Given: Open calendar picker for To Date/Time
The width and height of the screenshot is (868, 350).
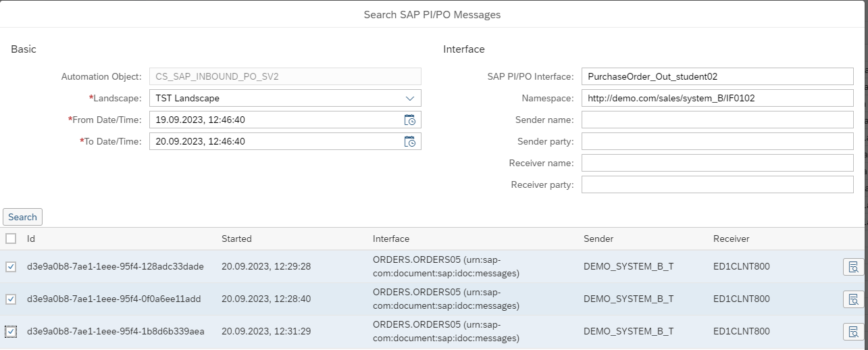Looking at the screenshot, I should click(409, 142).
